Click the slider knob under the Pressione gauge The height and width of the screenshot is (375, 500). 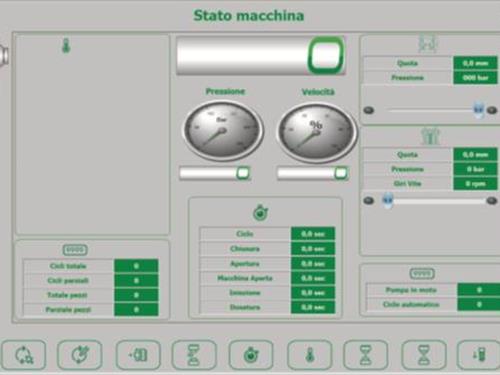(x=243, y=173)
